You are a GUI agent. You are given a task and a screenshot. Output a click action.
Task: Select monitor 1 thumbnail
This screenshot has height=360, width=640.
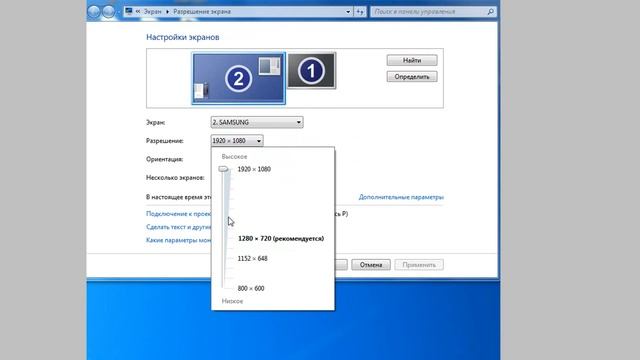coord(311,71)
